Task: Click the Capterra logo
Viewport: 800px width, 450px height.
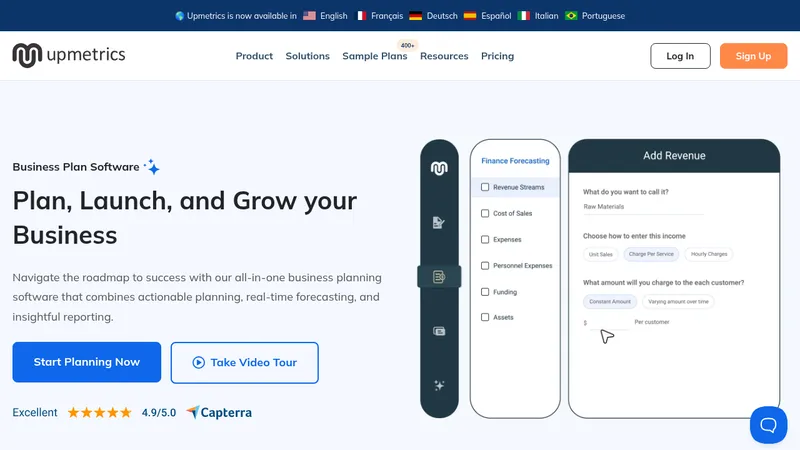Action: (219, 412)
